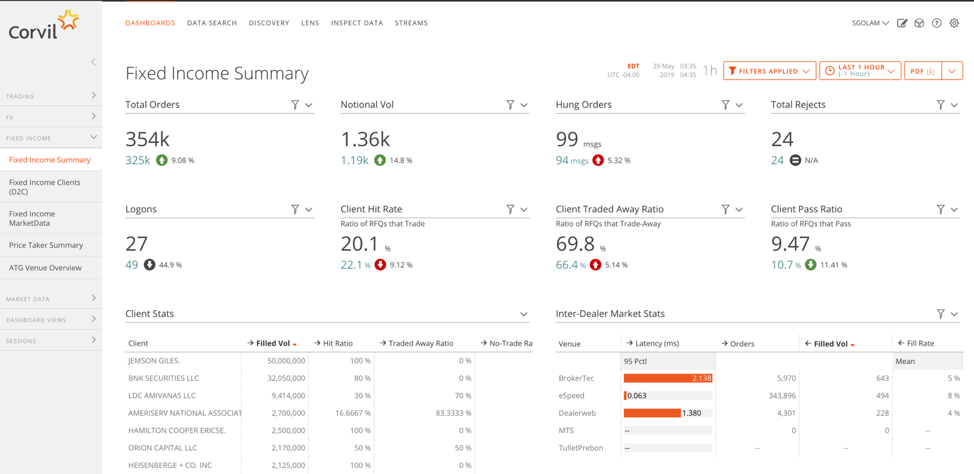Open Fixed Income Summary in sidebar
Image resolution: width=974 pixels, height=474 pixels.
pyautogui.click(x=51, y=160)
